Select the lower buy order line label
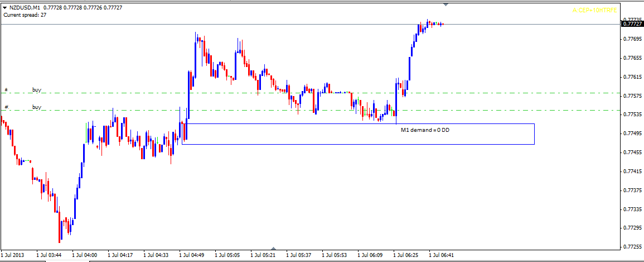Viewport: 644px width, 262px height. 37,107
